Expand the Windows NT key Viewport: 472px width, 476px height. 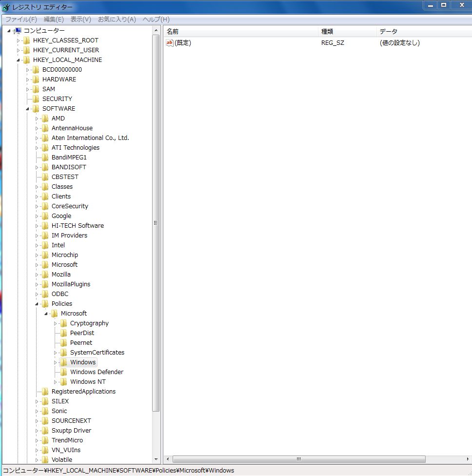[x=55, y=382]
